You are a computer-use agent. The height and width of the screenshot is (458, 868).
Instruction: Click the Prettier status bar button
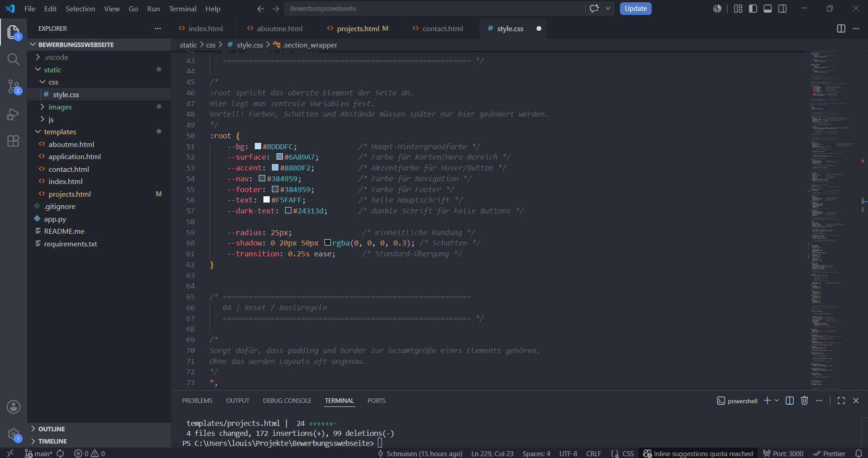pyautogui.click(x=829, y=453)
